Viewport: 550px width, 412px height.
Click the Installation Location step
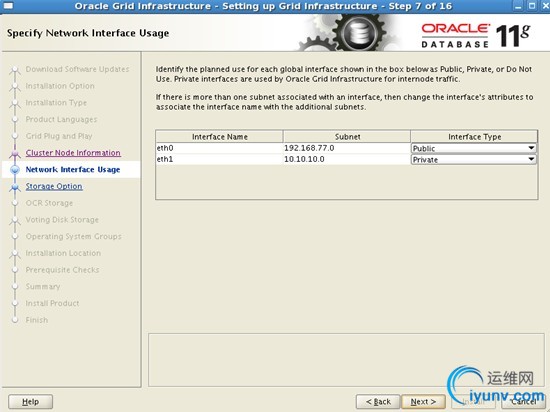tap(63, 253)
